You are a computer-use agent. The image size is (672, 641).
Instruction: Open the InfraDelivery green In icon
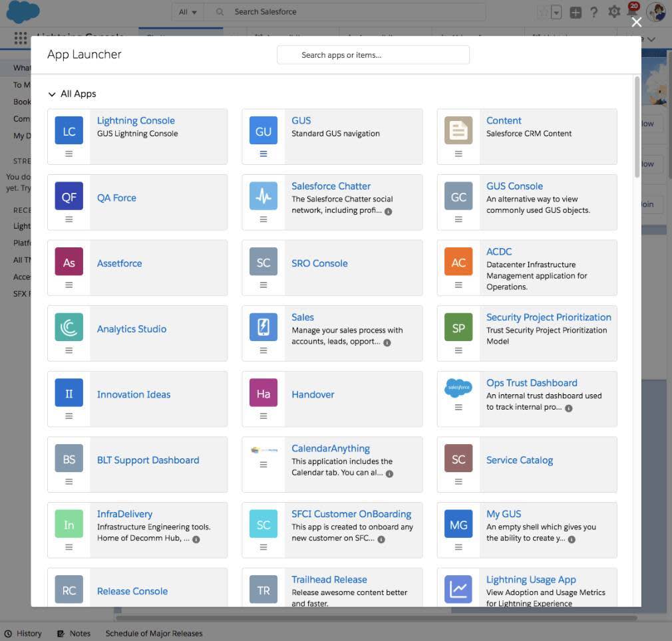pyautogui.click(x=69, y=524)
